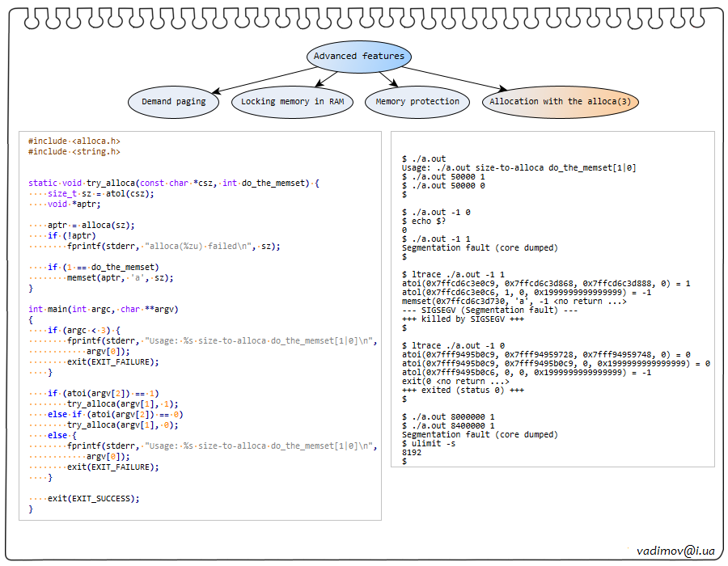Screen dimensions: 728x566
Task: Click the Advanced features root node
Action: [359, 57]
